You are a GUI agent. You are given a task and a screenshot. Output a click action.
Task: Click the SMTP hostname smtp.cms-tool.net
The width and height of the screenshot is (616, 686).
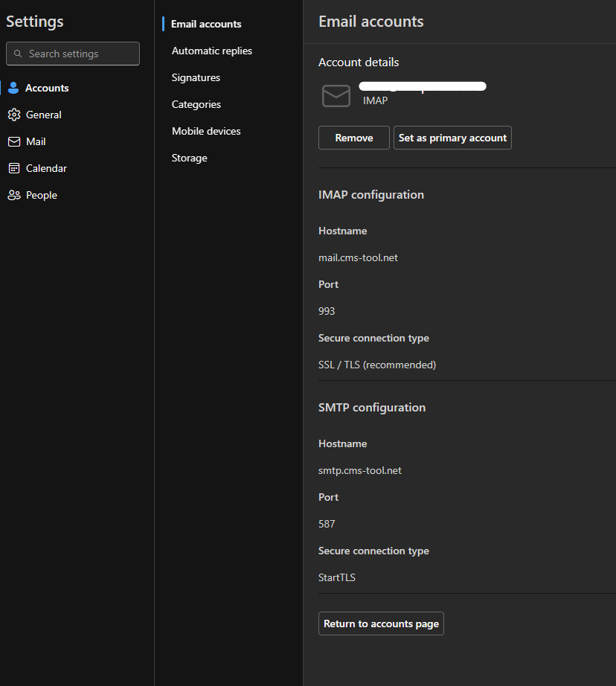[359, 470]
